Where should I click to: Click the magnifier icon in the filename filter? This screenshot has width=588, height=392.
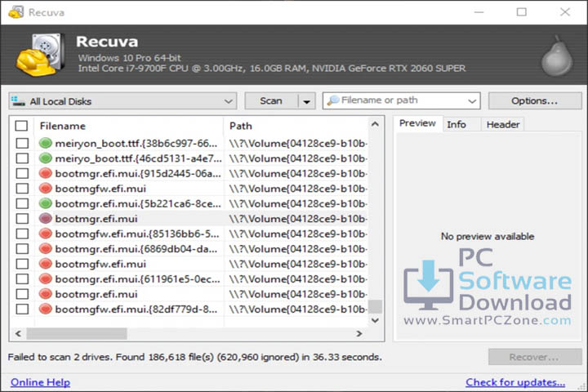click(333, 100)
